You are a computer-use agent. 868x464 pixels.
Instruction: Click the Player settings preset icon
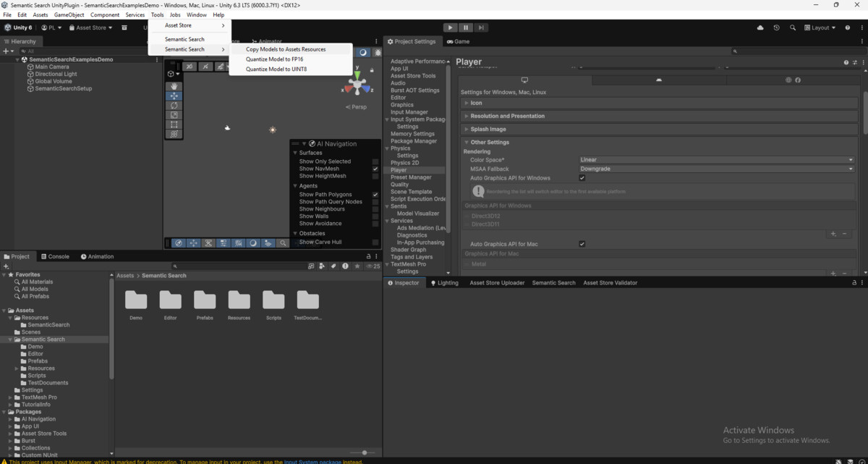[854, 62]
